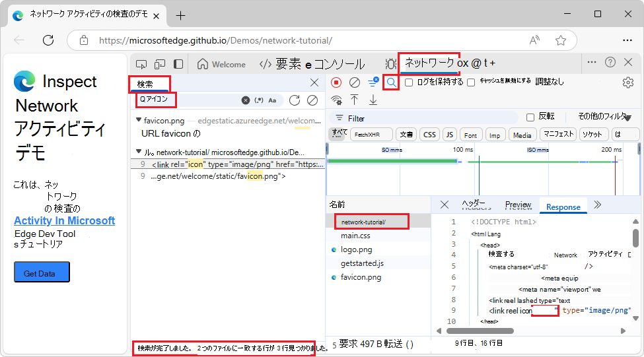Select the JS filter

point(450,135)
